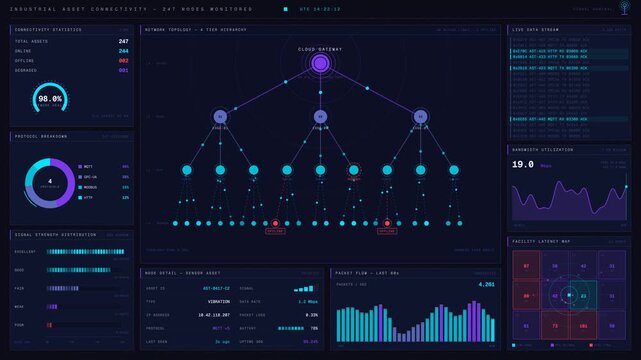Click the latency map cell showing 58
Image resolution: width=641 pixels, height=360 pixels.
coord(612,326)
